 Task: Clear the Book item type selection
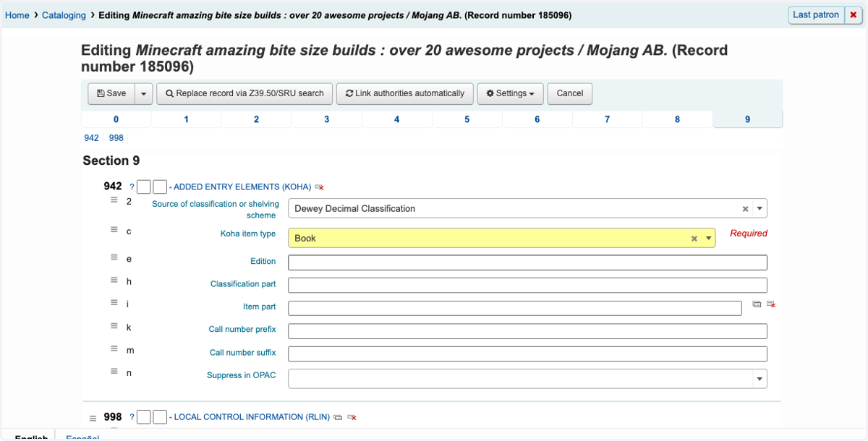694,239
